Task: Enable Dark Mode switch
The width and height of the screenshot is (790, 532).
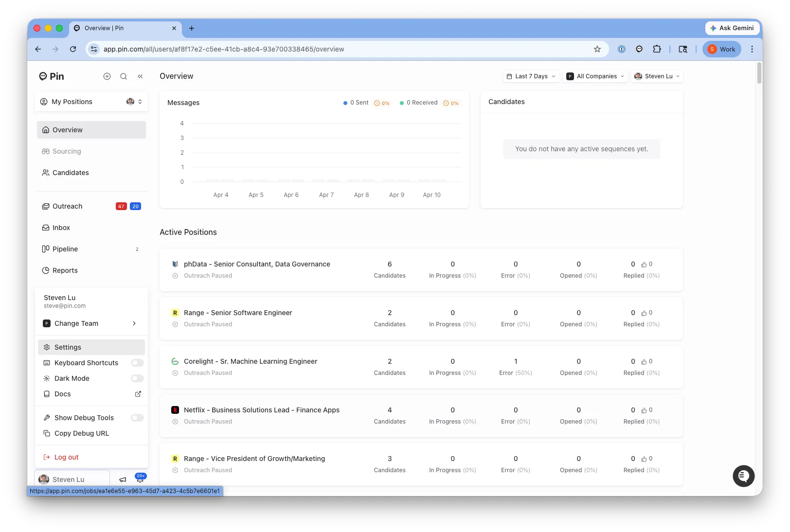Action: coord(138,378)
